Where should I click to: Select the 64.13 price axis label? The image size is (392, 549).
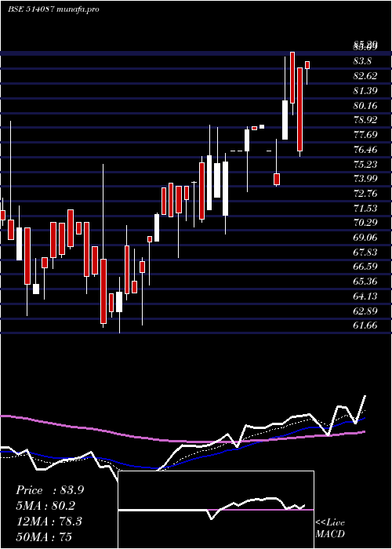366,296
